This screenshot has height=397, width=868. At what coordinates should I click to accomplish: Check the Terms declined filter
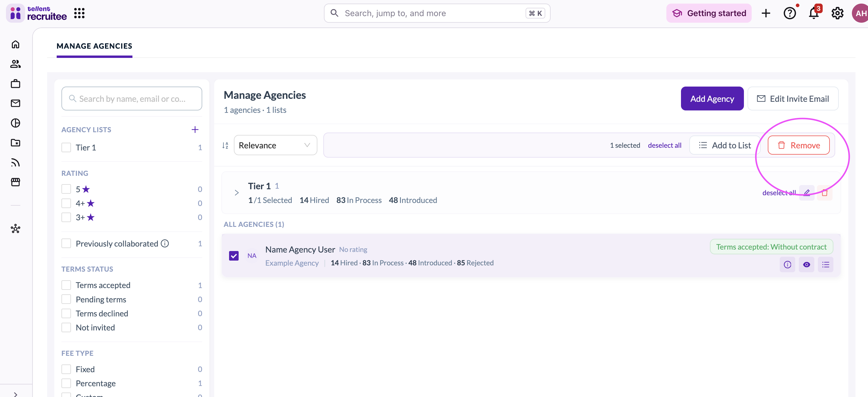click(66, 313)
